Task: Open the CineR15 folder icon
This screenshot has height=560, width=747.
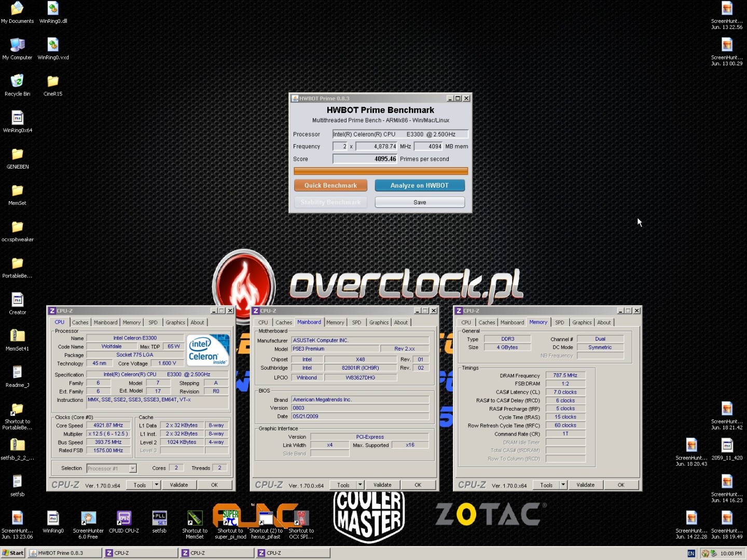Action: (53, 85)
